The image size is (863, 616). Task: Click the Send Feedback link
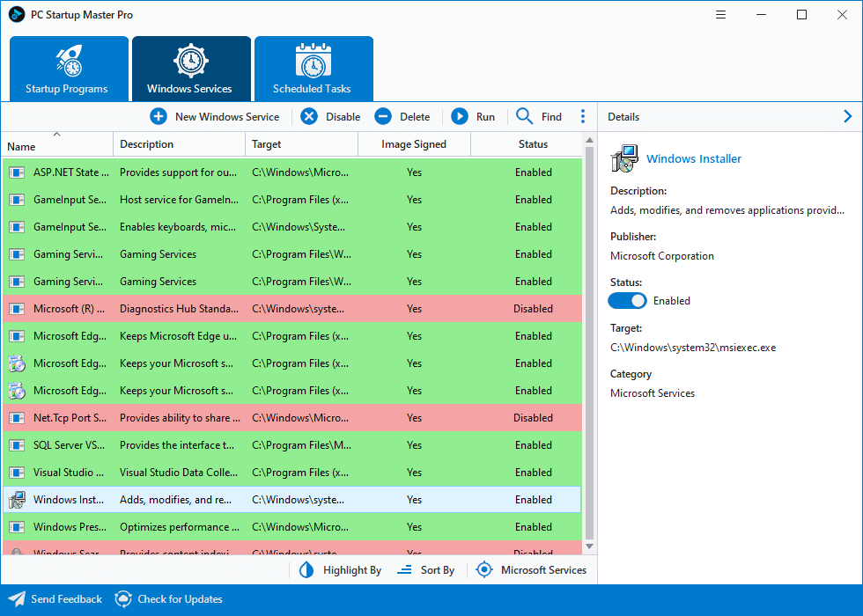66,599
